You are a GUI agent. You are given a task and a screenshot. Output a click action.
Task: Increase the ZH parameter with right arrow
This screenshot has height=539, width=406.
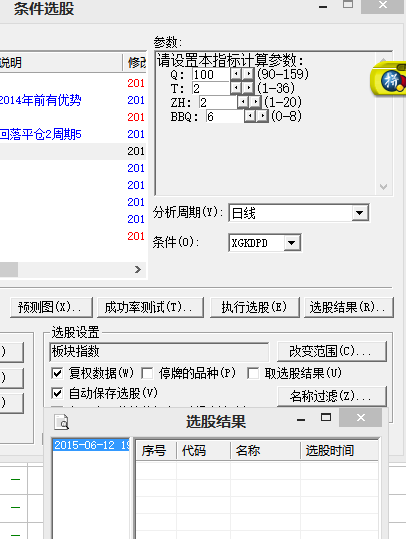[255, 102]
